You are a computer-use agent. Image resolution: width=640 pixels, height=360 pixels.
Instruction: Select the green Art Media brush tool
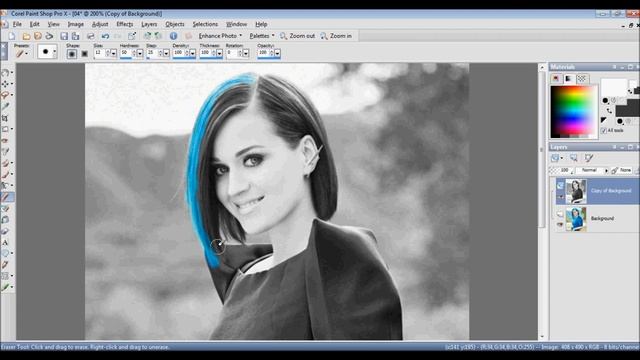(5, 287)
